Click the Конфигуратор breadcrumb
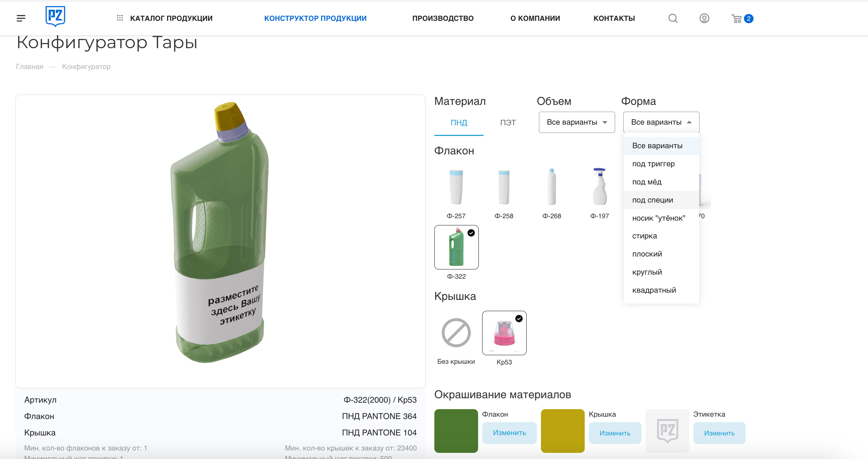Viewport: 868px width, 459px height. 86,67
